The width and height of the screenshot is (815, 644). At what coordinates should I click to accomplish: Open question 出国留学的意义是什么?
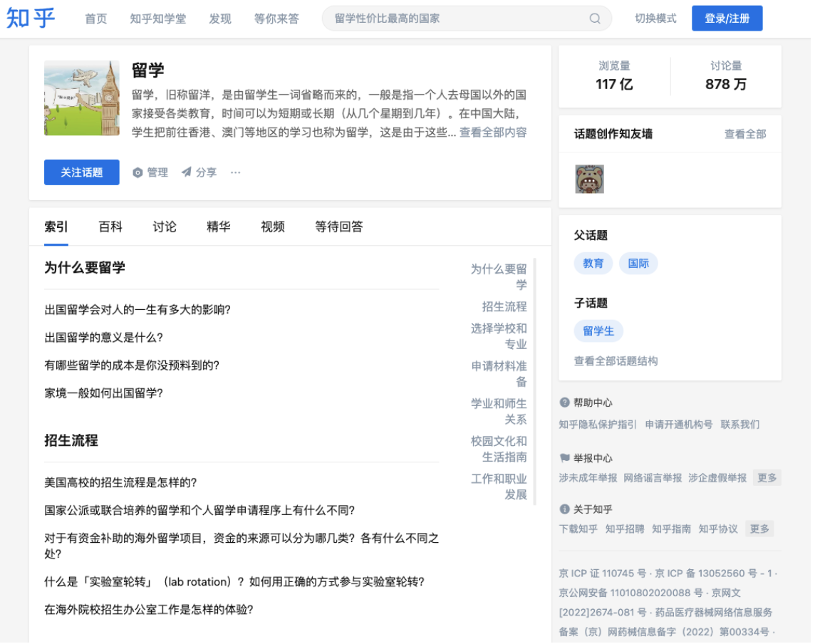coord(105,339)
